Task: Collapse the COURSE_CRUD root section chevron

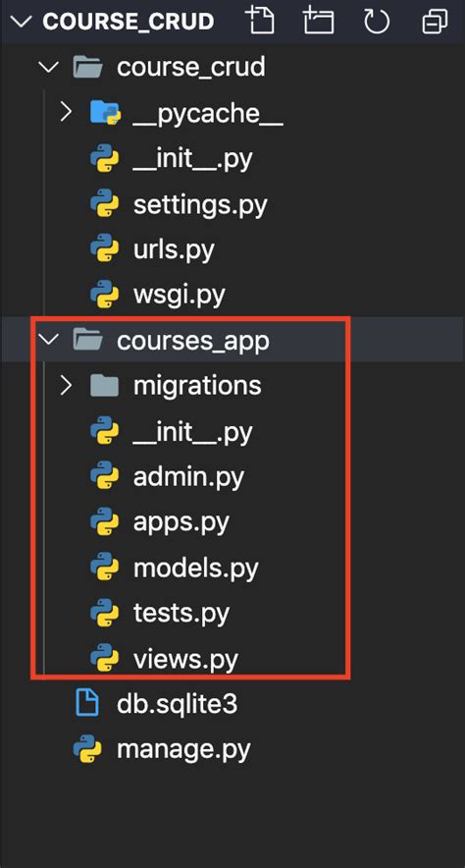Action: (22, 23)
